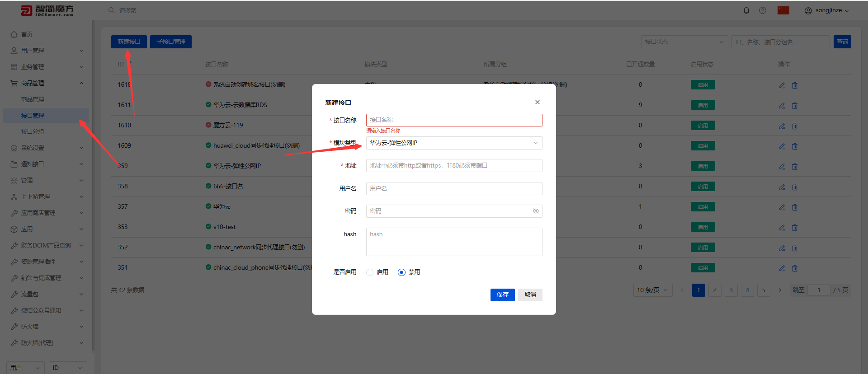The image size is (868, 374).
Task: Open the 模块类型 dropdown
Action: [x=454, y=143]
